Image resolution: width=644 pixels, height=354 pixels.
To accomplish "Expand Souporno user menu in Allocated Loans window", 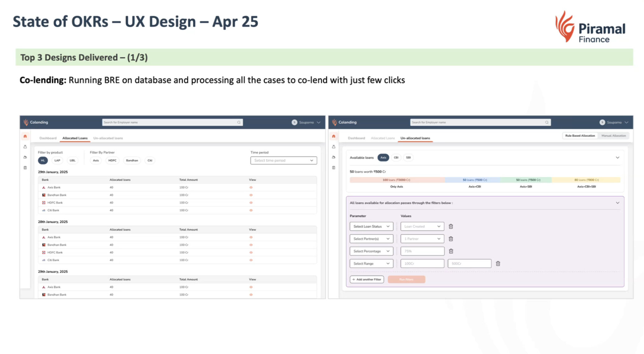I will [x=319, y=122].
